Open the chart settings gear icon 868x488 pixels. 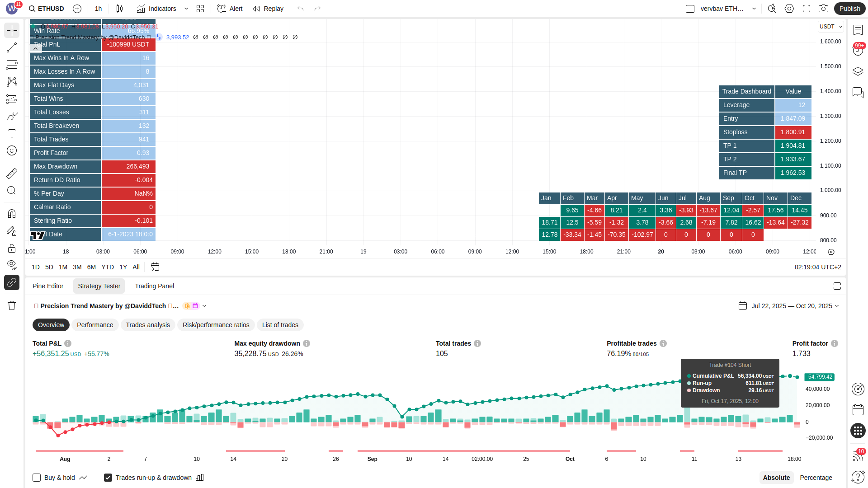[x=789, y=9]
